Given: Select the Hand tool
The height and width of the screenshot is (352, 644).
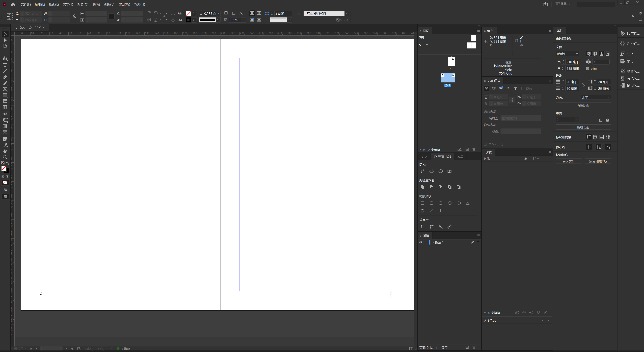Looking at the screenshot, I should click(x=5, y=151).
